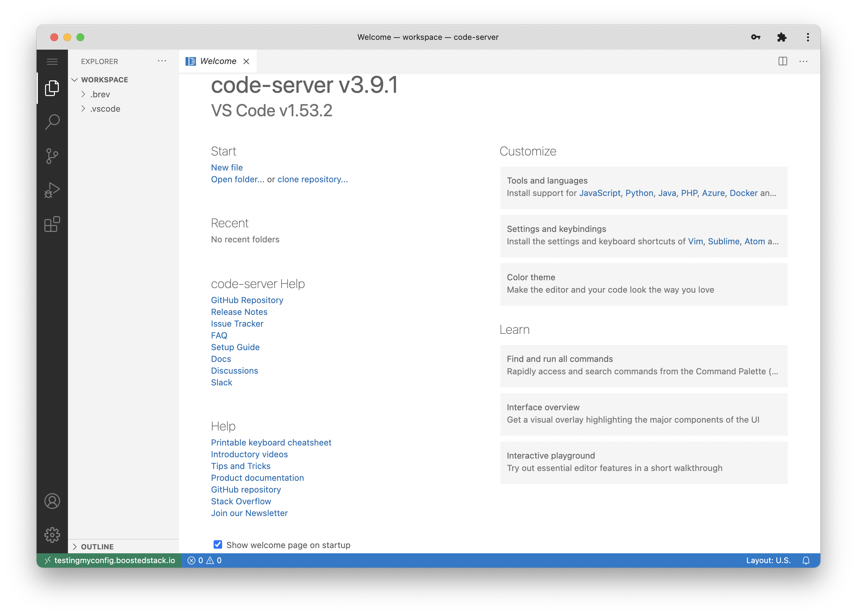Viewport: 857px width, 616px height.
Task: Expand the .brev folder
Action: click(100, 94)
